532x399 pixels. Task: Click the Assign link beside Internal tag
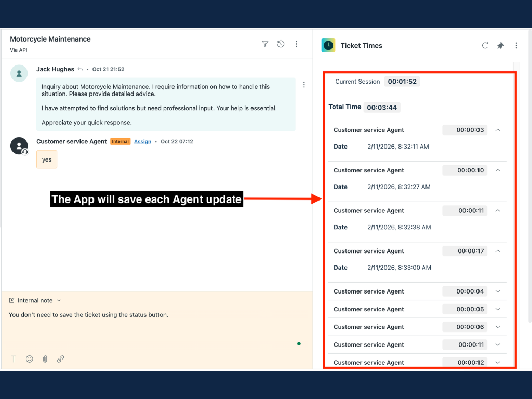tap(142, 141)
